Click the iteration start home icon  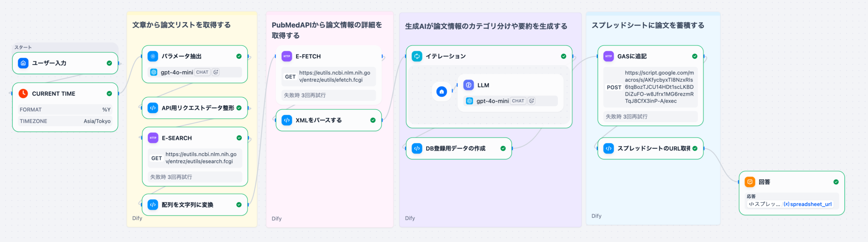pyautogui.click(x=441, y=92)
